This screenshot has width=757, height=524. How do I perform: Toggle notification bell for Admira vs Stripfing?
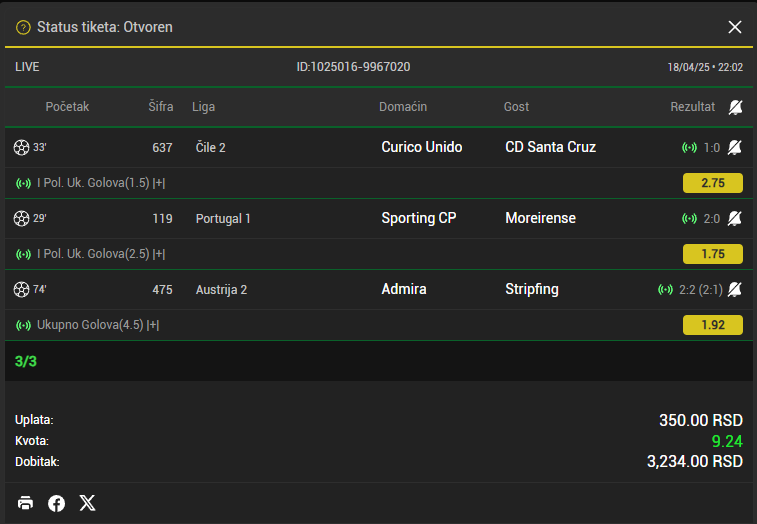[x=735, y=289]
